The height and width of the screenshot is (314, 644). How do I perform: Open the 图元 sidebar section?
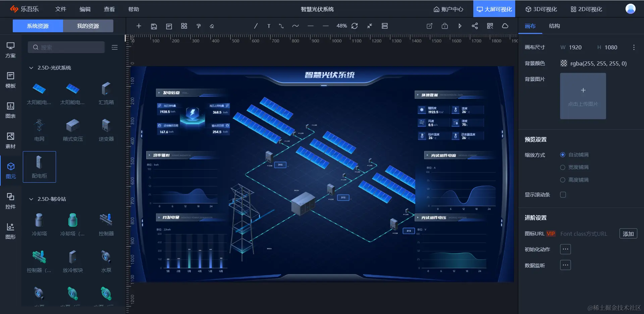pos(11,171)
